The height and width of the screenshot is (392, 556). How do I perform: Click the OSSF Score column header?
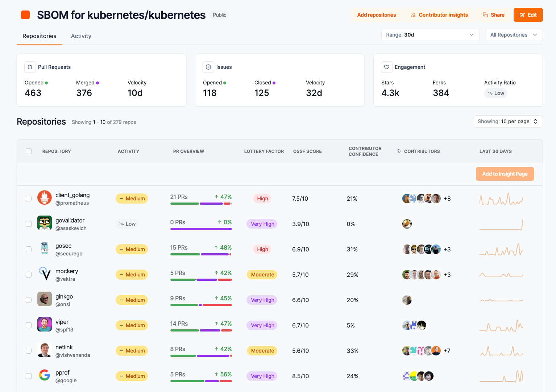click(x=307, y=151)
